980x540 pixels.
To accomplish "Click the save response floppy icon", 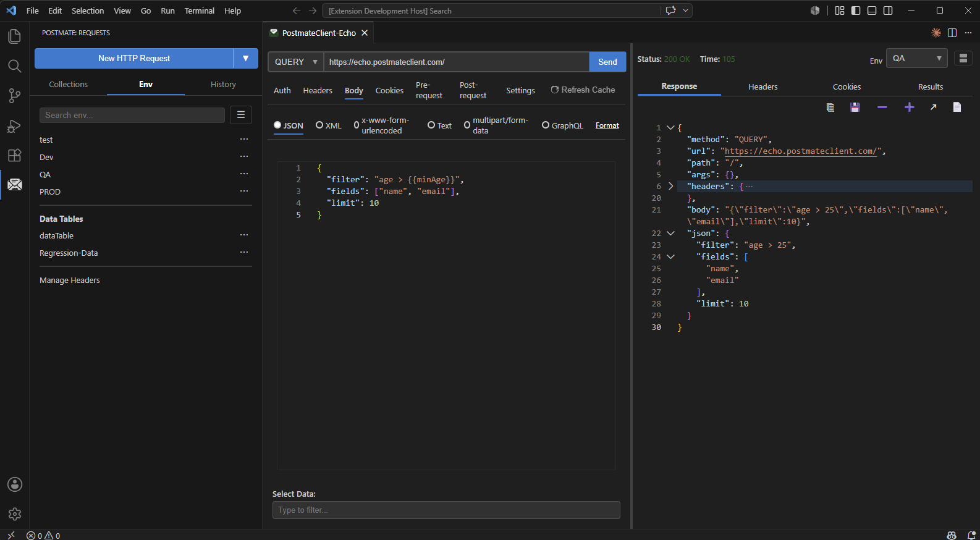I will click(x=855, y=108).
